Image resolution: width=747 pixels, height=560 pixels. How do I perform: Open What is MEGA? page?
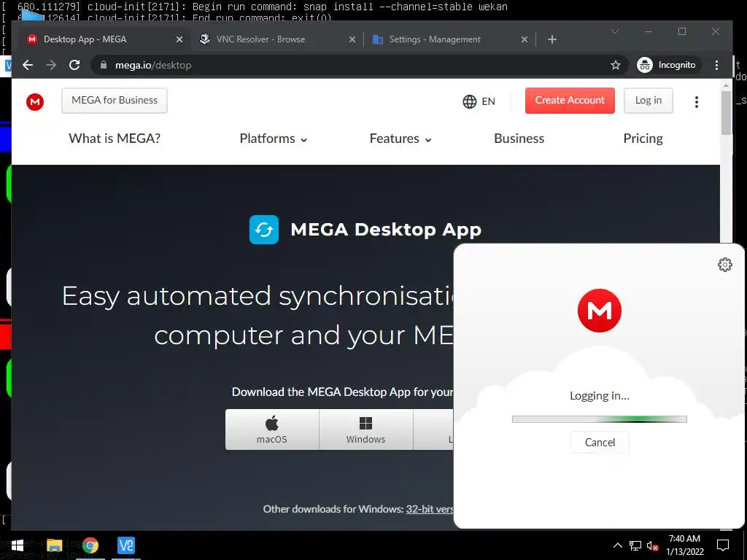click(115, 139)
